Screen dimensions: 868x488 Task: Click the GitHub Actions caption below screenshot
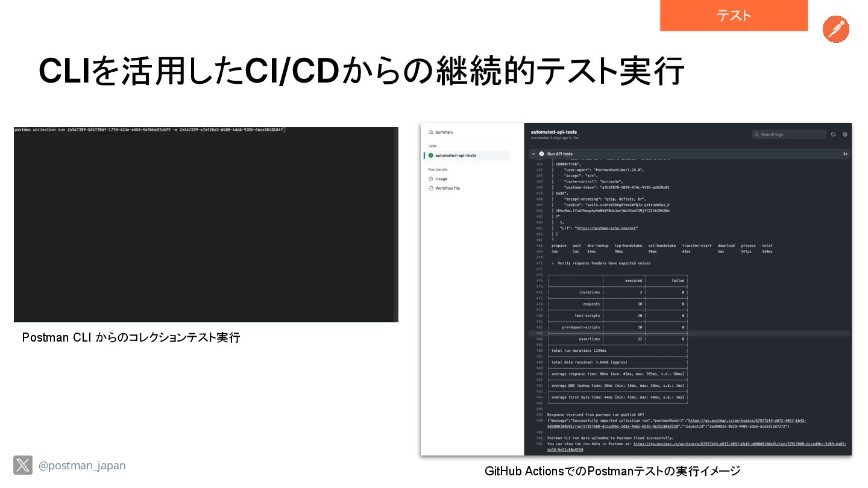[x=612, y=471]
